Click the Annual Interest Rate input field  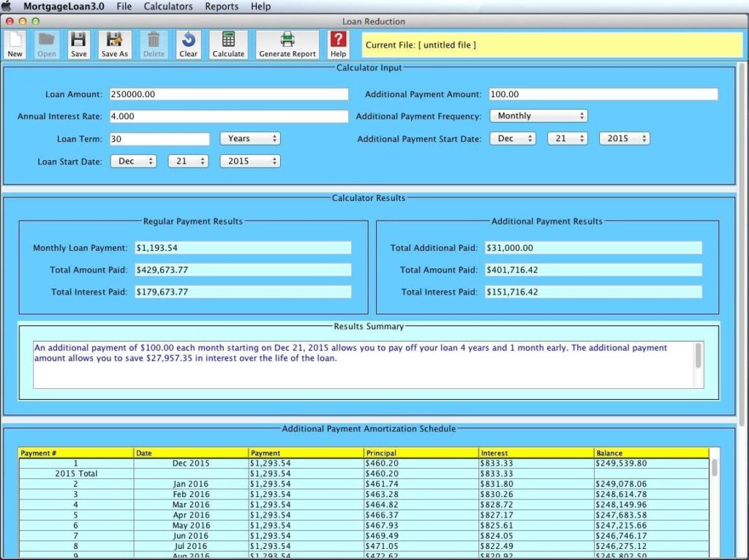[x=229, y=116]
